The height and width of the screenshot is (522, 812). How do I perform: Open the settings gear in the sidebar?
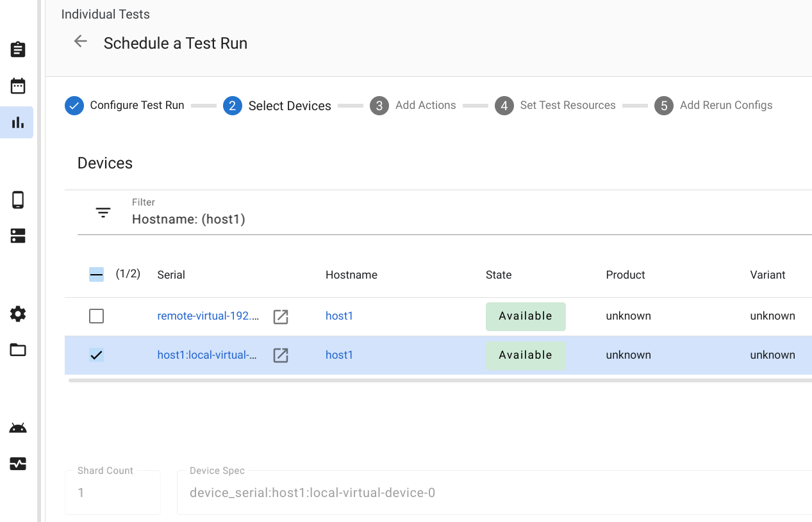point(18,314)
